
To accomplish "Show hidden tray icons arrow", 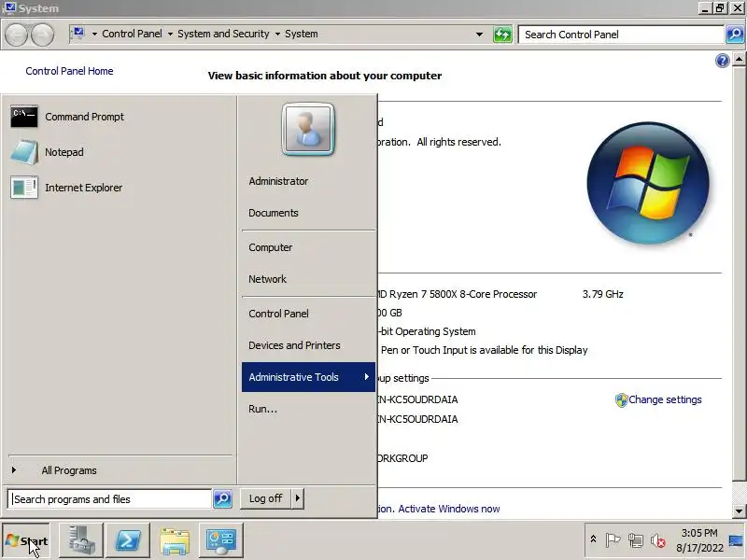I will coord(593,539).
